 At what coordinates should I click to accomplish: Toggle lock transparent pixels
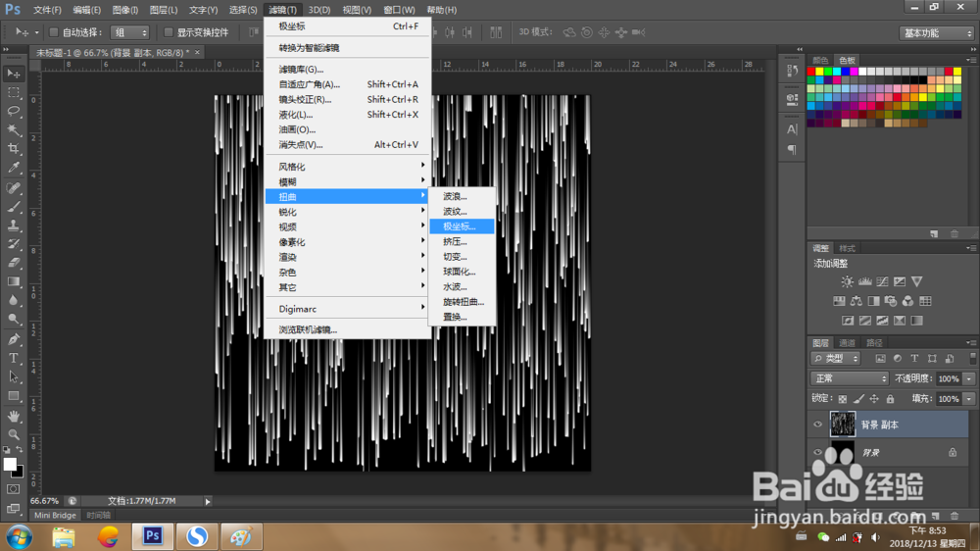[843, 398]
